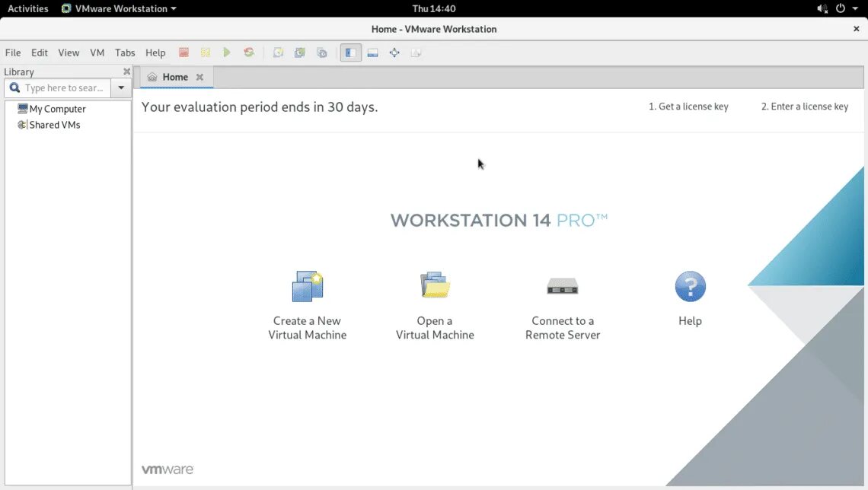Open the VMware Workstation app menu in top bar
Viewport: 868px width, 490px height.
click(x=119, y=8)
